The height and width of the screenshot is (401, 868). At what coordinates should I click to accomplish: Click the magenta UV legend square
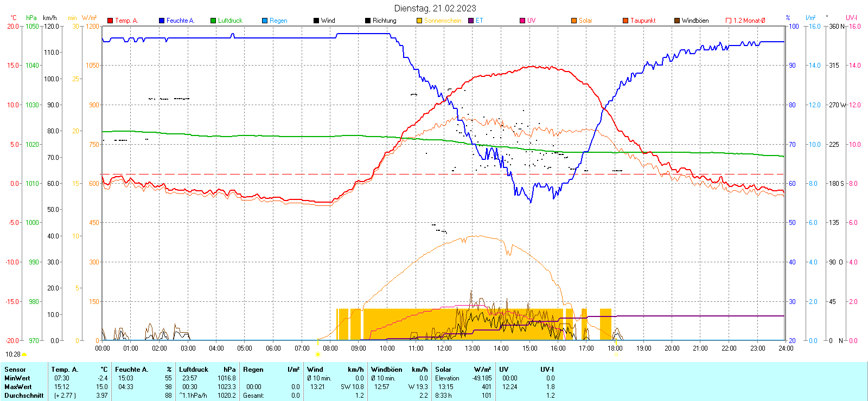pyautogui.click(x=522, y=21)
